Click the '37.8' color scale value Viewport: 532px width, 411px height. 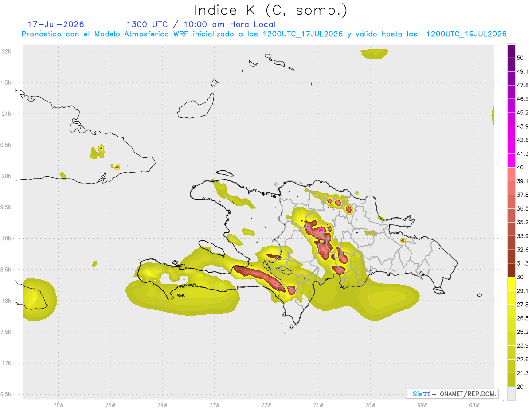(x=523, y=195)
